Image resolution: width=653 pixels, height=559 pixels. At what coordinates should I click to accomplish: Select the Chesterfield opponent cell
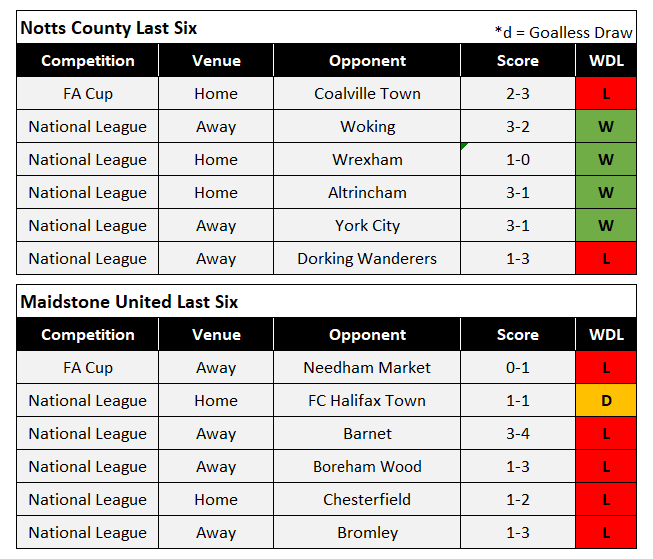pos(367,500)
